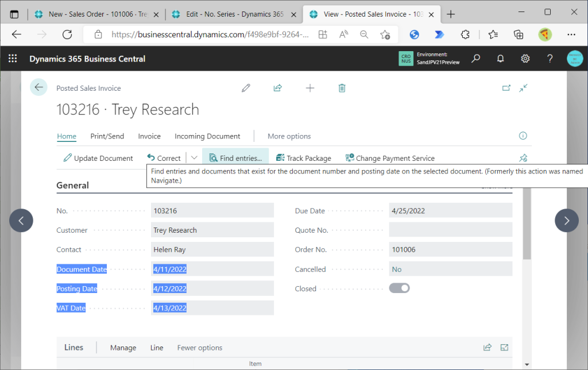This screenshot has width=588, height=370.
Task: Go to next record arrow
Action: pos(566,221)
